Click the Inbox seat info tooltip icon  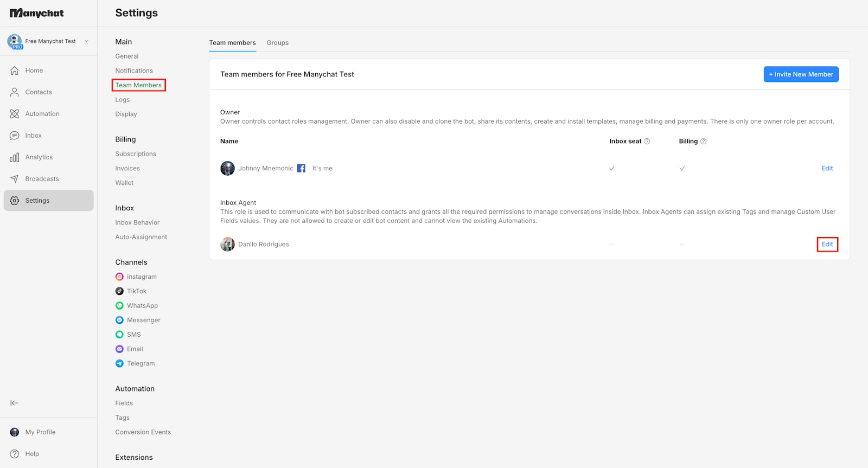647,141
